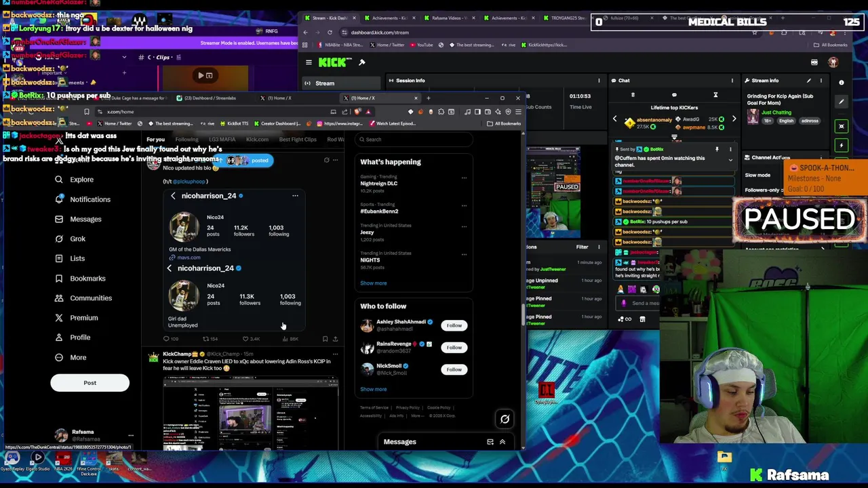This screenshot has width=868, height=488.
Task: Follow Ashley ShahAhmadi
Action: click(x=454, y=325)
